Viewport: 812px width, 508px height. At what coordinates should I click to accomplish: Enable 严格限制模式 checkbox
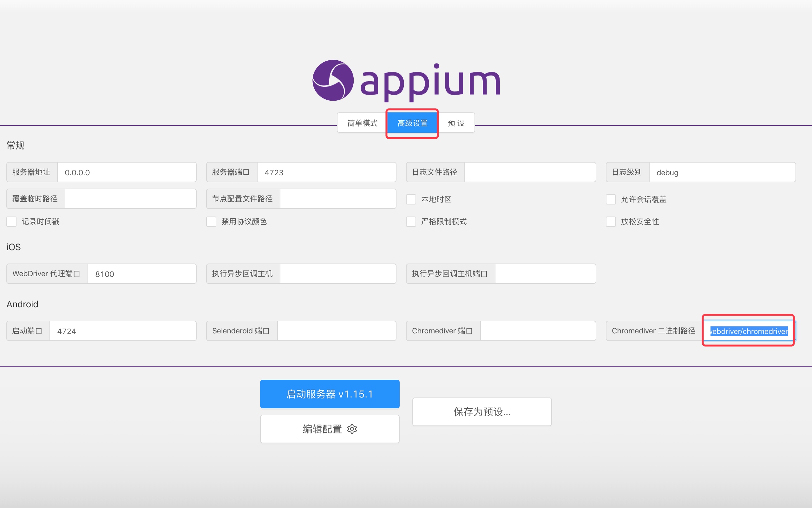[x=411, y=222]
